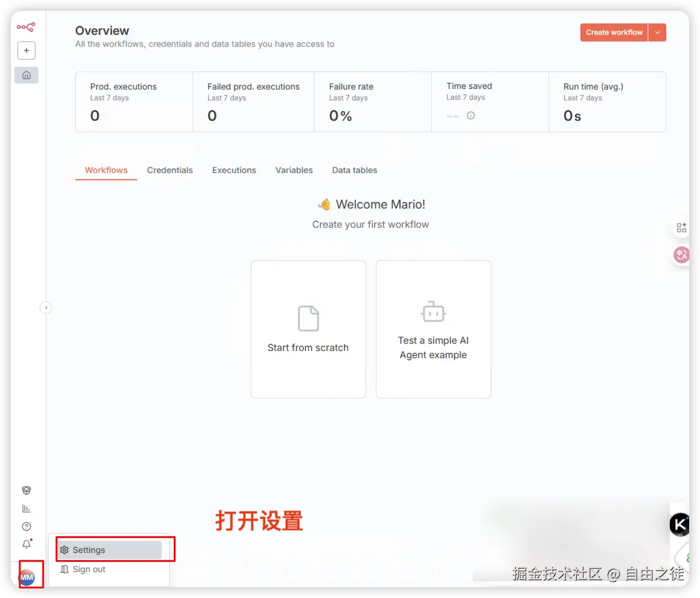700x598 pixels.
Task: Click the Failure rate stat card
Action: 373,102
